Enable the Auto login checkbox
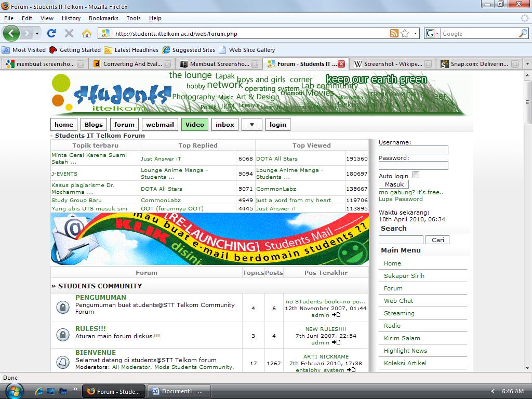Image resolution: width=532 pixels, height=399 pixels. tap(416, 175)
